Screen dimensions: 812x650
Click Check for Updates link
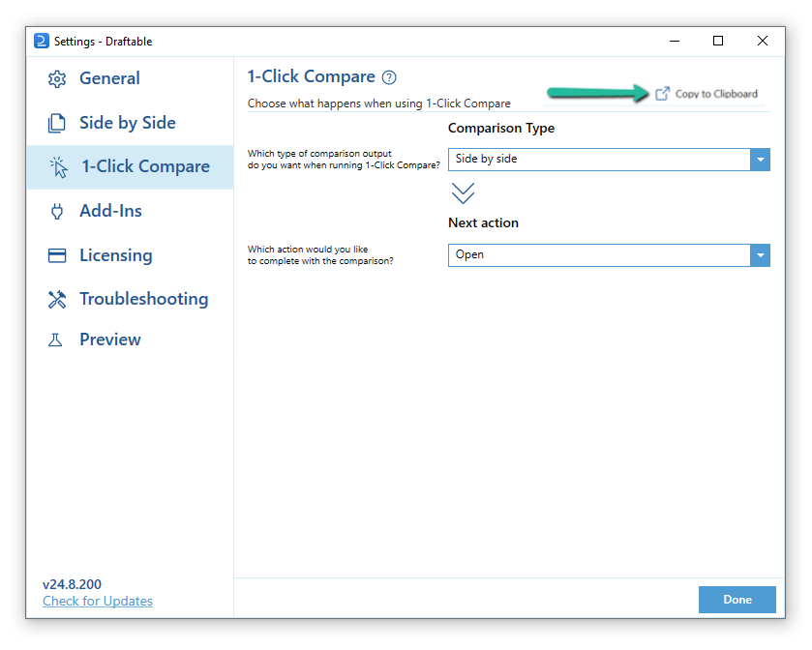(98, 602)
